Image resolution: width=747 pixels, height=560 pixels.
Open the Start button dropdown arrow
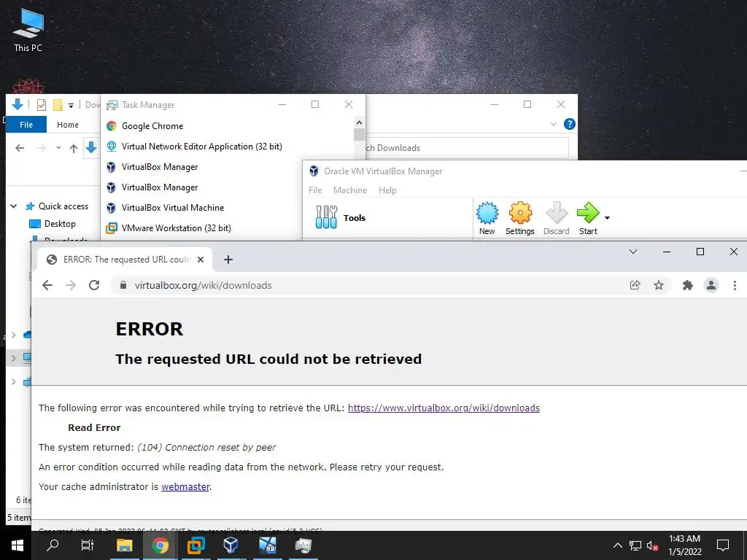tap(607, 218)
